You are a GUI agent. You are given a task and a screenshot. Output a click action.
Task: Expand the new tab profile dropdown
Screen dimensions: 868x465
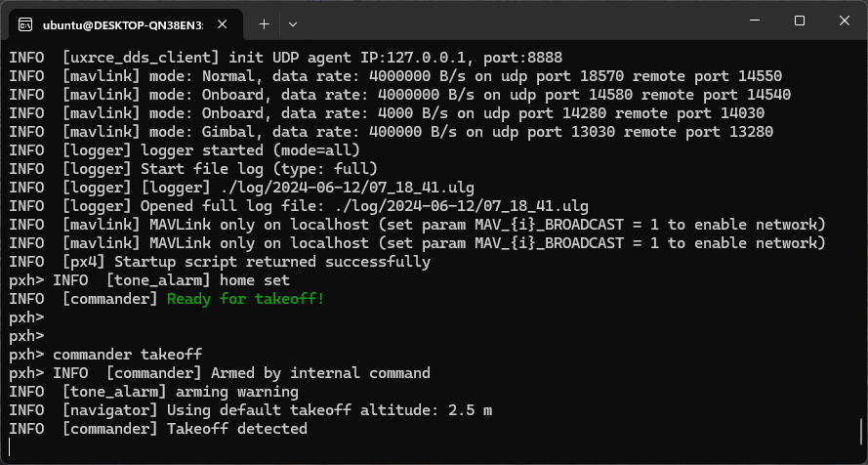click(x=293, y=22)
